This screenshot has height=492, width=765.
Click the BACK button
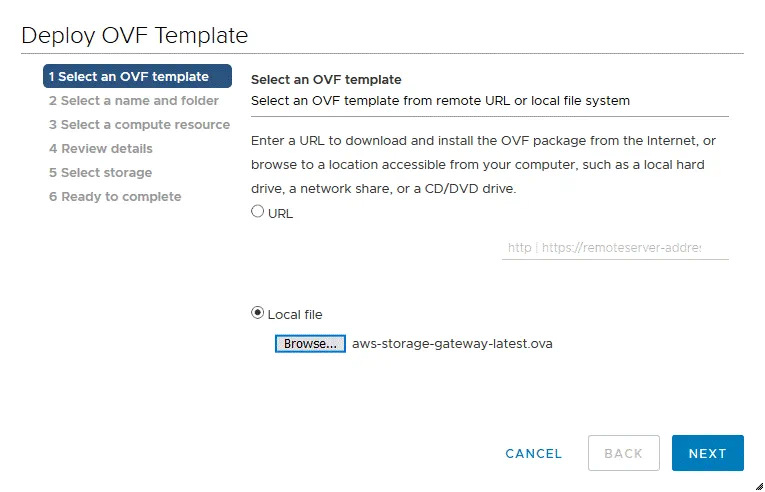(623, 453)
